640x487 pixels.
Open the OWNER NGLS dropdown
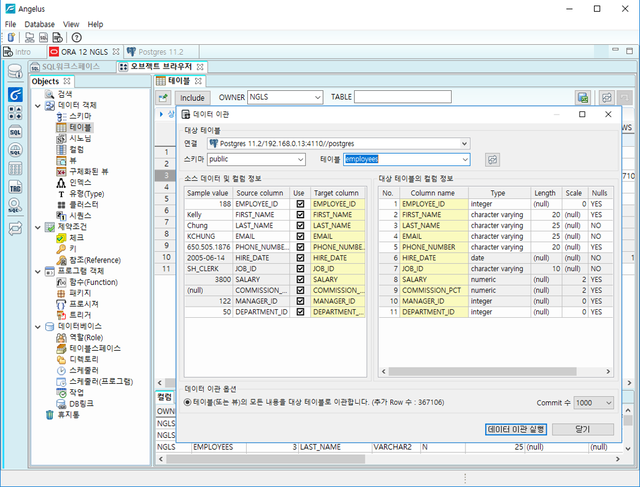point(318,98)
